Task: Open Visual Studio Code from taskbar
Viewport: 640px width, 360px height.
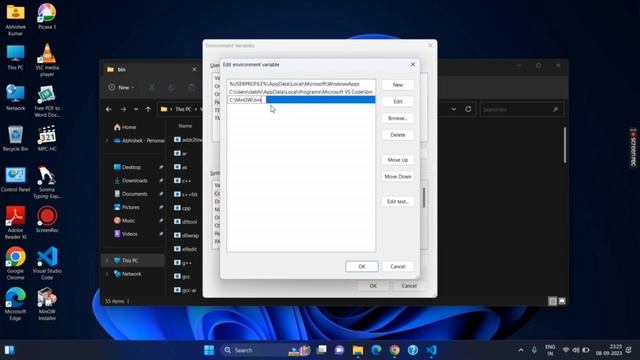Action: 431,350
